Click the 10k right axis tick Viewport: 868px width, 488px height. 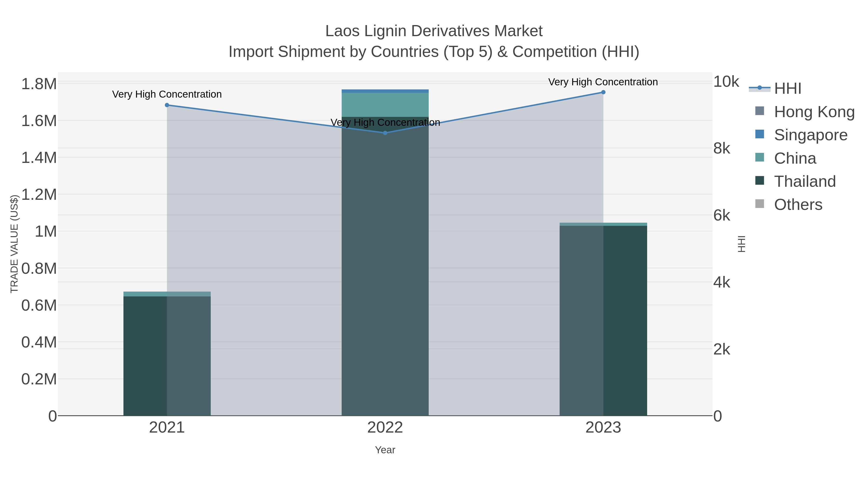tap(726, 81)
